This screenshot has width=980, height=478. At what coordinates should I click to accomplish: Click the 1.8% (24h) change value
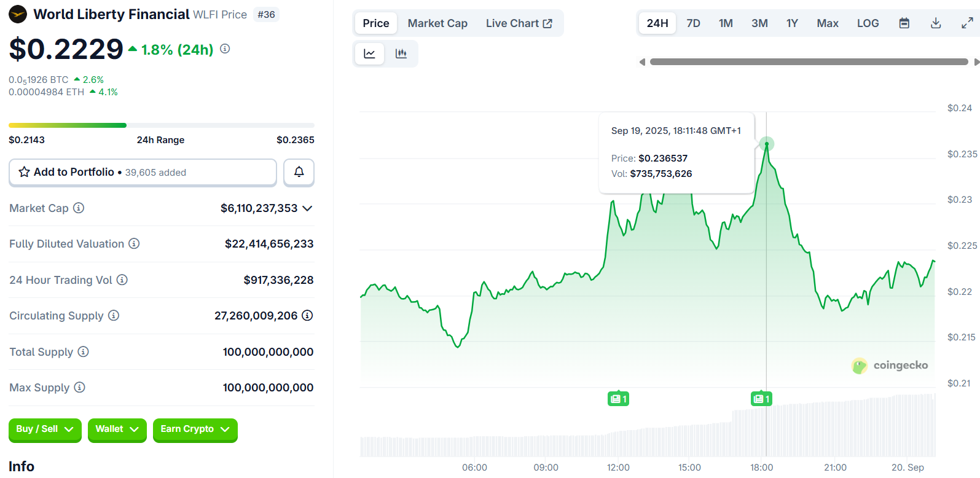point(178,50)
